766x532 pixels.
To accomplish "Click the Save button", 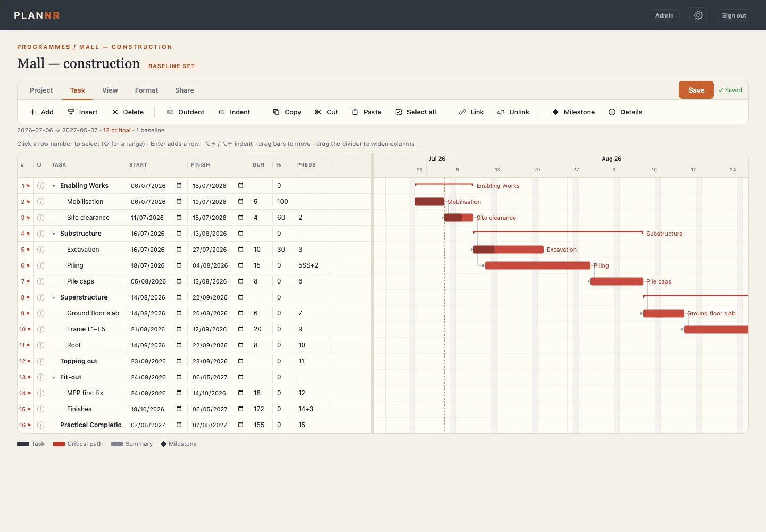I will tap(696, 90).
